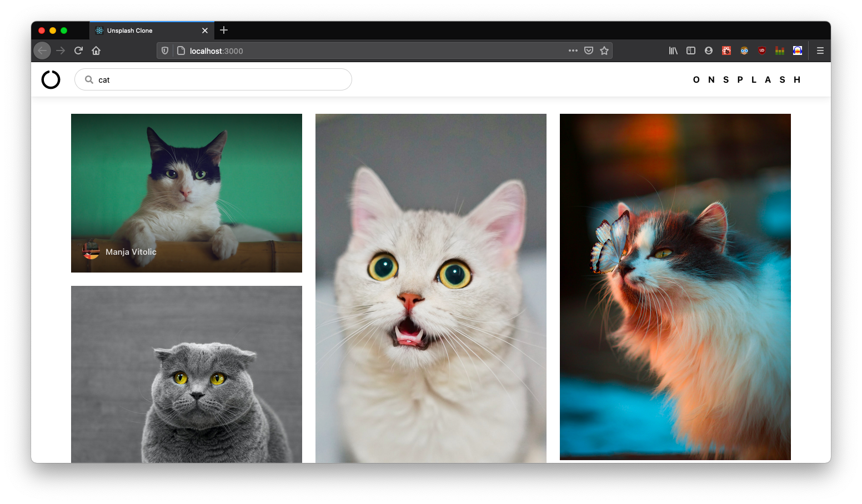Save the page to Pocket

pos(589,51)
